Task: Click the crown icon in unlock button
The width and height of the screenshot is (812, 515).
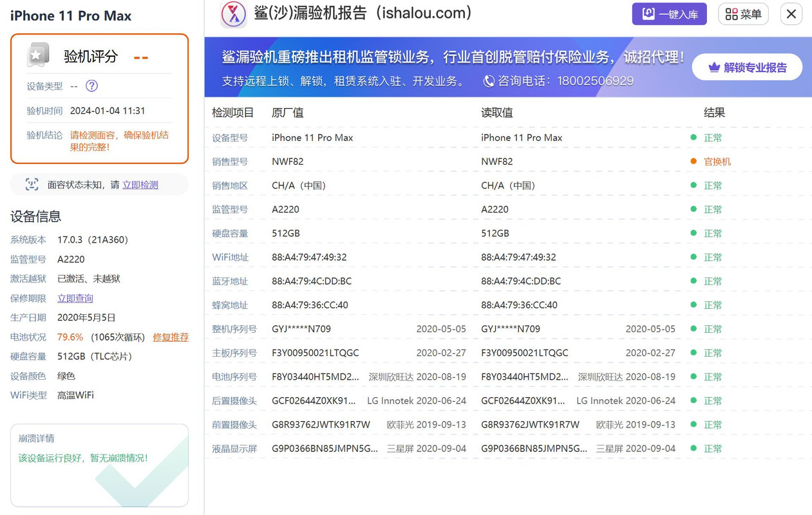Action: [x=713, y=68]
